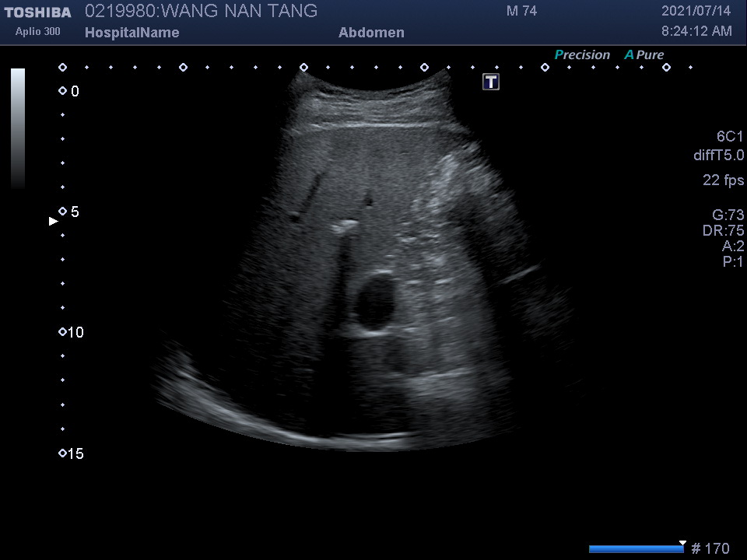Select the Abdomen exam preset label

[371, 33]
